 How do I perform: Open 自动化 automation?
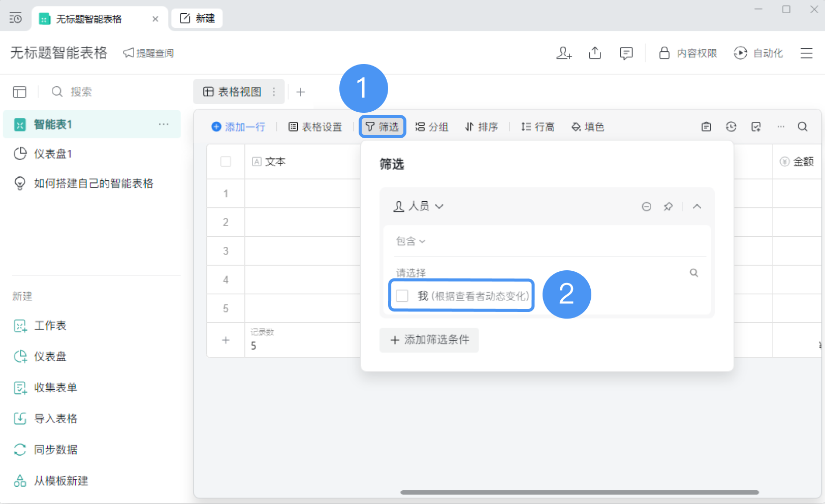click(x=758, y=53)
